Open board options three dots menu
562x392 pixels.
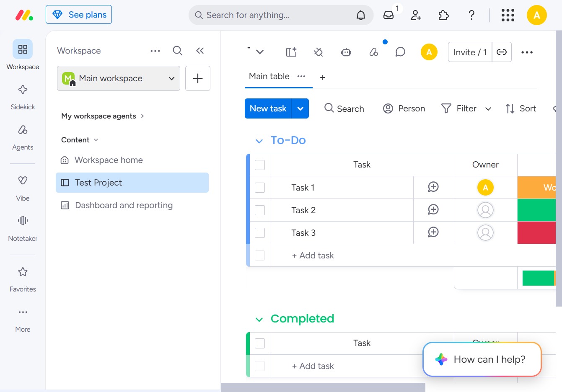(527, 52)
